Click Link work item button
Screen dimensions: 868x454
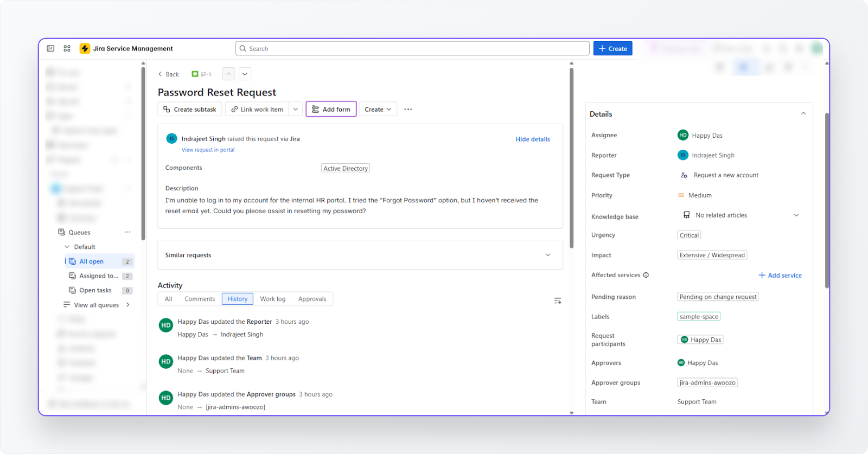click(257, 109)
